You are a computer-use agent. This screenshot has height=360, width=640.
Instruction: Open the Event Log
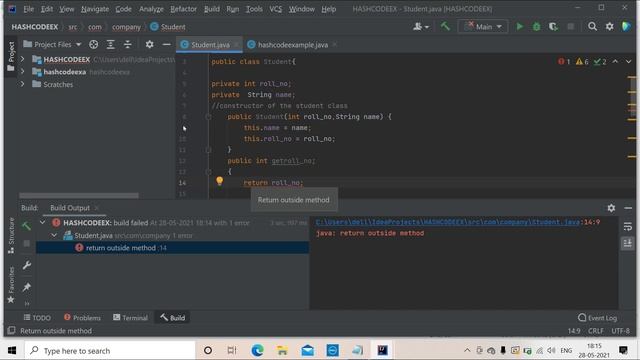coord(598,318)
